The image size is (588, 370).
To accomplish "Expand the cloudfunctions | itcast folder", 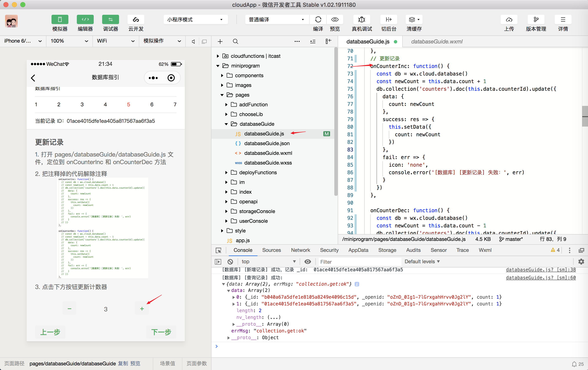I will pos(218,56).
